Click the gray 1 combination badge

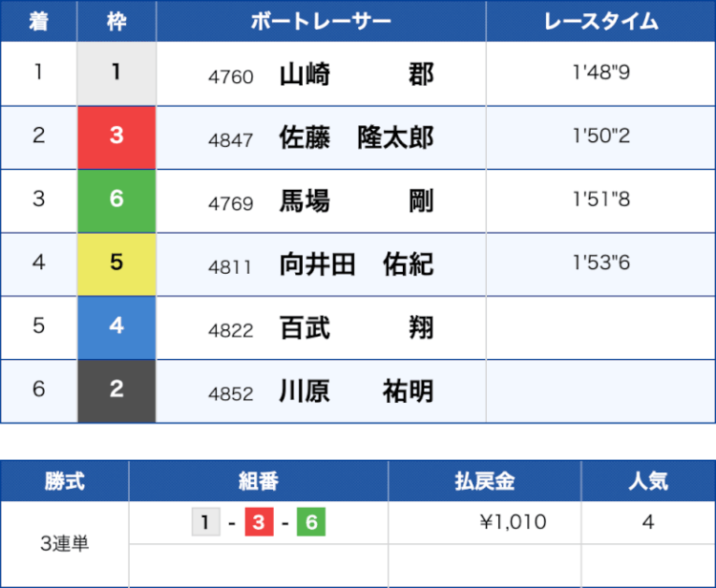[205, 522]
